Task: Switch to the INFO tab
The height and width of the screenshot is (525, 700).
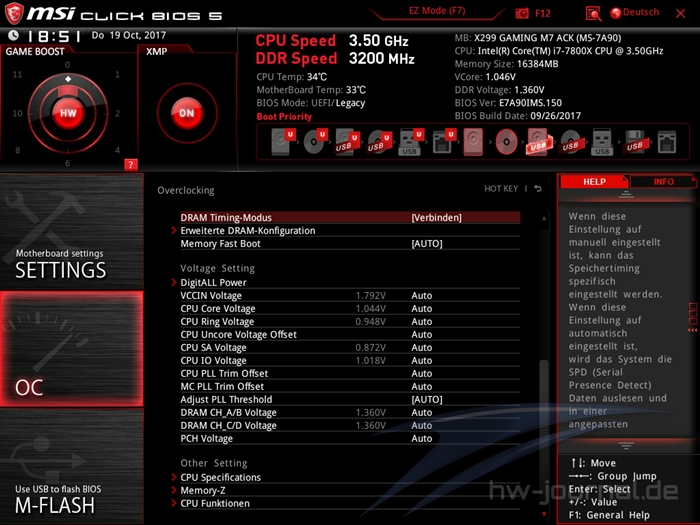Action: (663, 182)
